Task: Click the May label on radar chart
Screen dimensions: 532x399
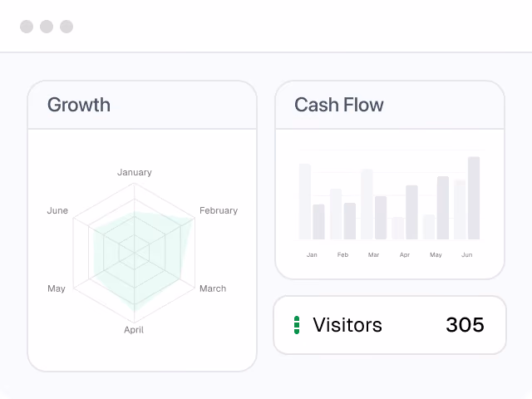Action: point(57,288)
